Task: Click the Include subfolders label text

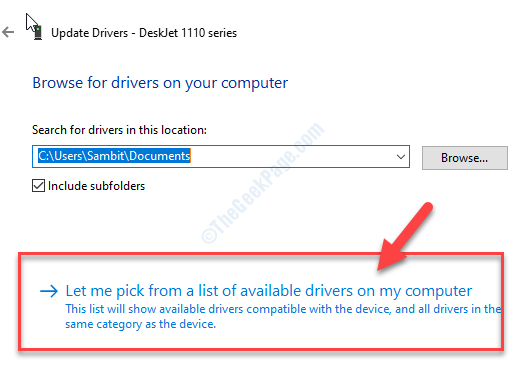Action: pos(97,186)
